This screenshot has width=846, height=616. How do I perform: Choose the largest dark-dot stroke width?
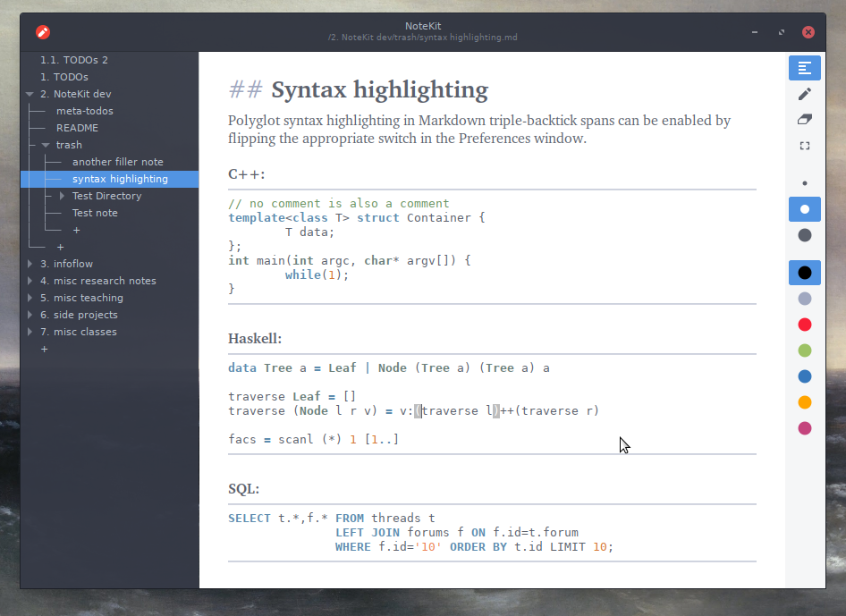pos(805,235)
